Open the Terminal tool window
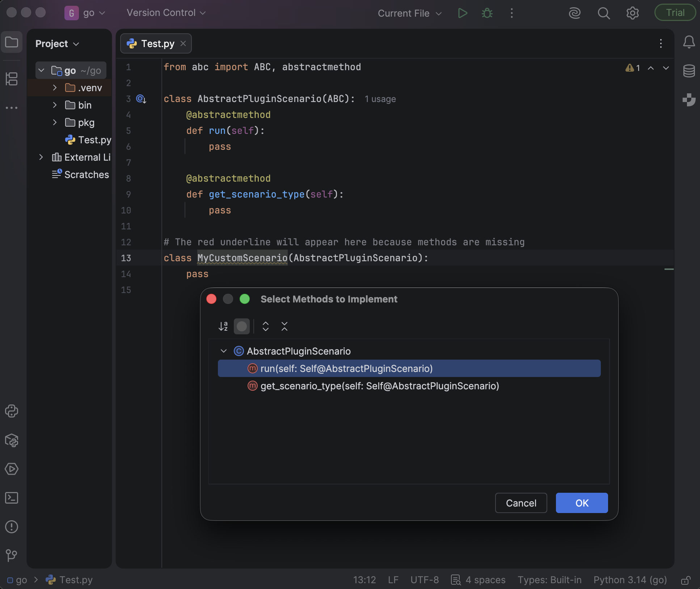This screenshot has width=700, height=589. pos(12,498)
